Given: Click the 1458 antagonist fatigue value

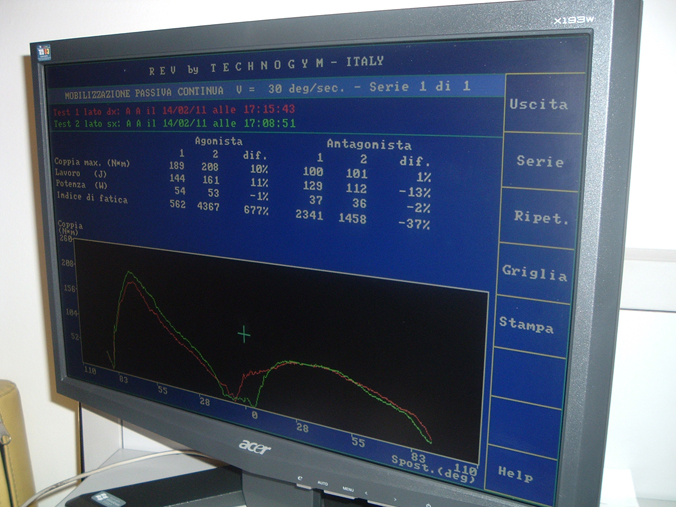Looking at the screenshot, I should click(352, 218).
